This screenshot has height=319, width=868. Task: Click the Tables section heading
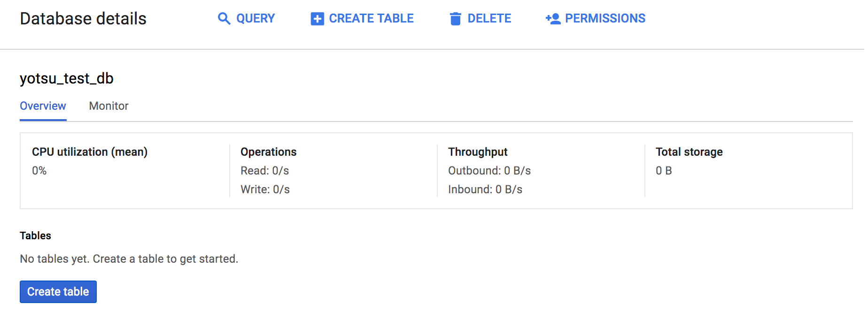click(35, 235)
